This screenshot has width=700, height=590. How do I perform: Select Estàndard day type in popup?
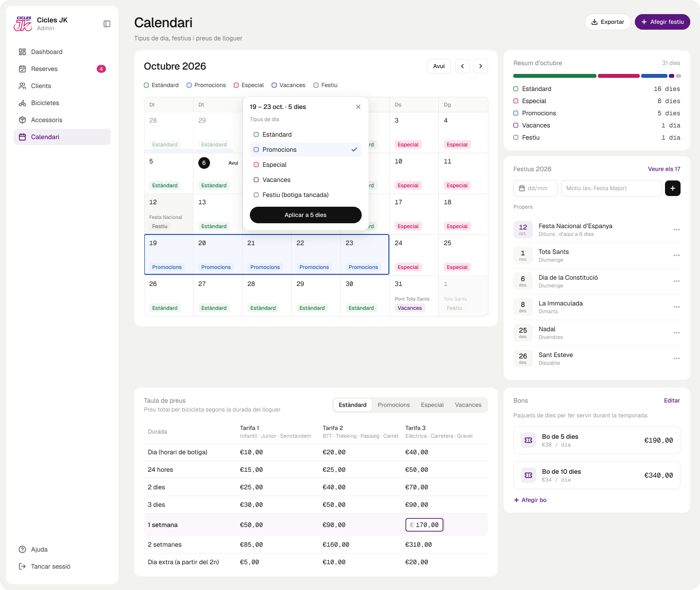[x=306, y=134]
